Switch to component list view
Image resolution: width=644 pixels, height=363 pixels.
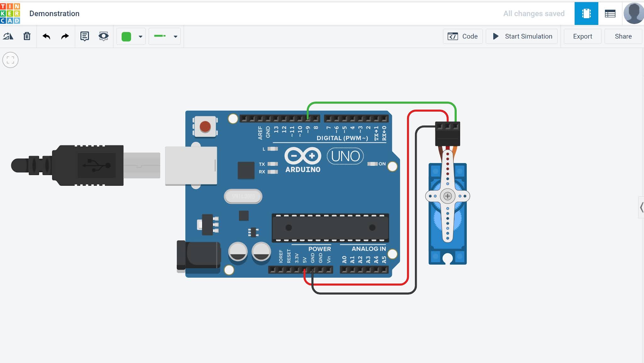[x=610, y=14]
